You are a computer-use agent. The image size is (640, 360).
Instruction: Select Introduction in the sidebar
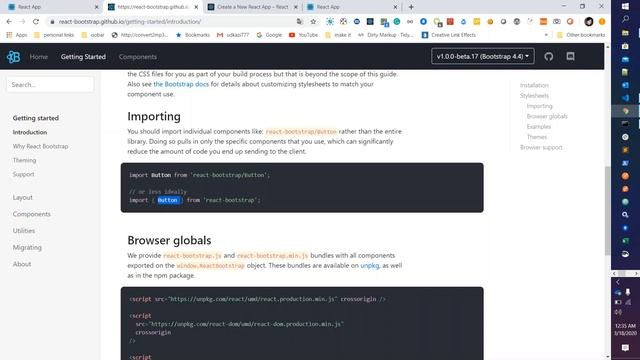tap(30, 133)
